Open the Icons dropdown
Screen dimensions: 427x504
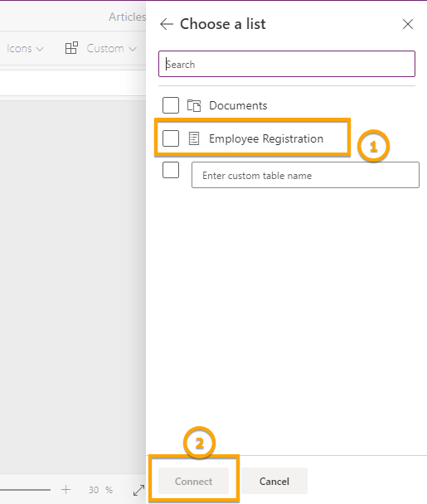pos(25,49)
